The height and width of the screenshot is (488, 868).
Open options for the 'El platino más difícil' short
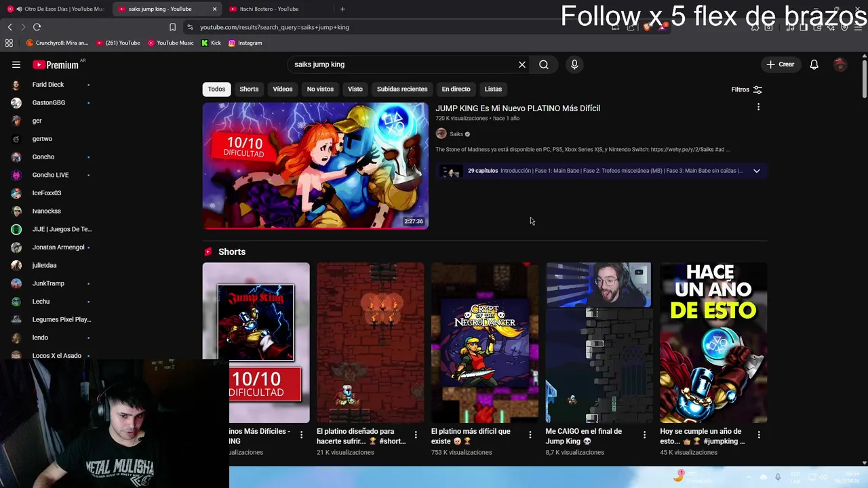coord(530,434)
